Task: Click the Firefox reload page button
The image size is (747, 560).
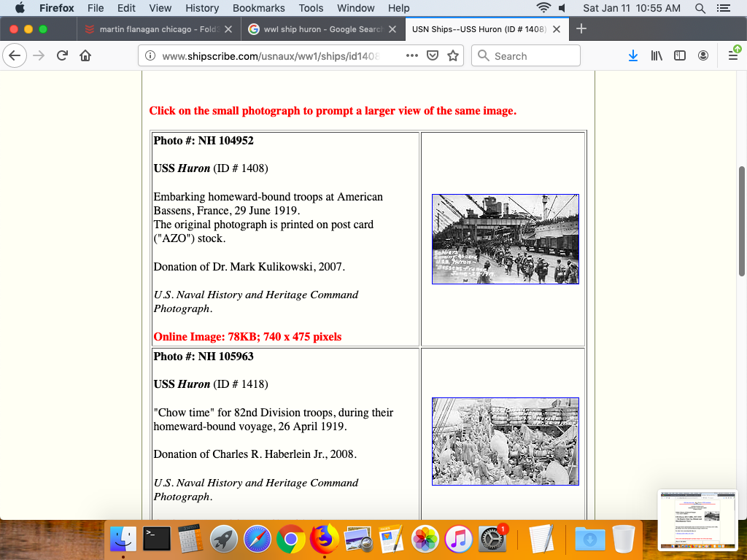Action: pyautogui.click(x=63, y=55)
